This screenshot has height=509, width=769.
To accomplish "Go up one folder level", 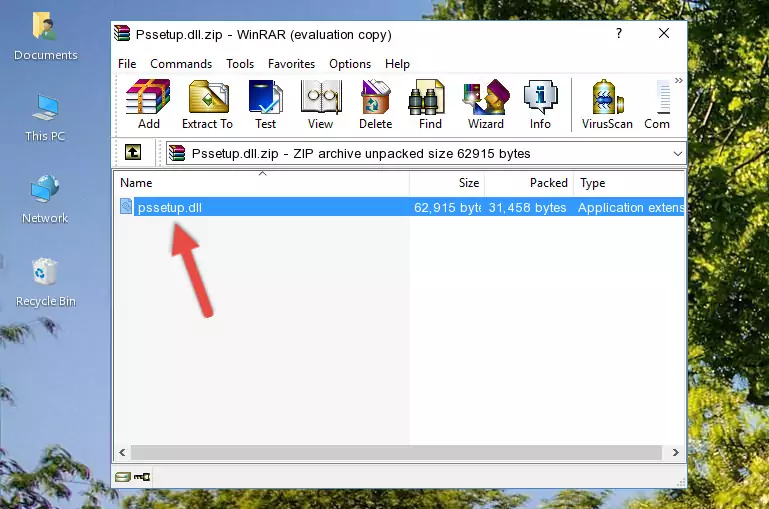I will click(133, 153).
